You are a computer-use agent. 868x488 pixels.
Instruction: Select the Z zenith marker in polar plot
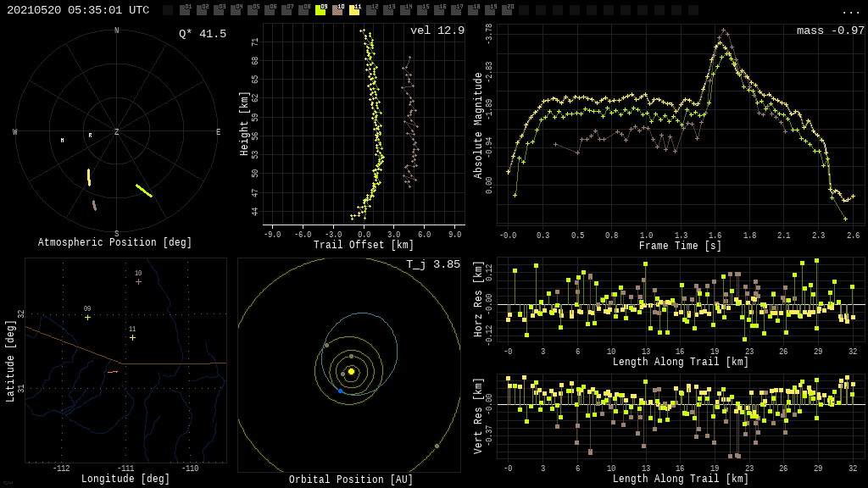117,132
